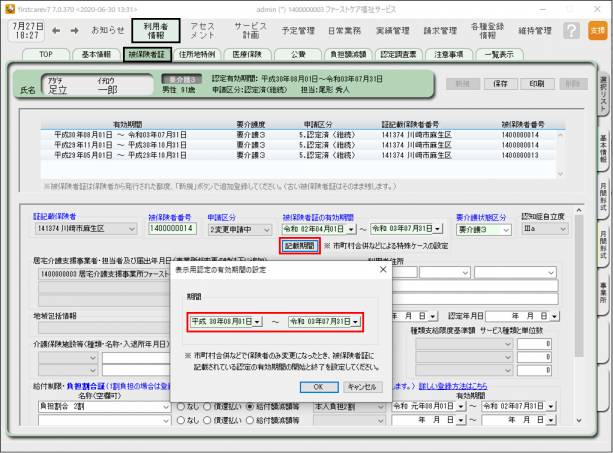Switch to the 一覧表示 tab
This screenshot has width=613, height=453.
click(499, 54)
